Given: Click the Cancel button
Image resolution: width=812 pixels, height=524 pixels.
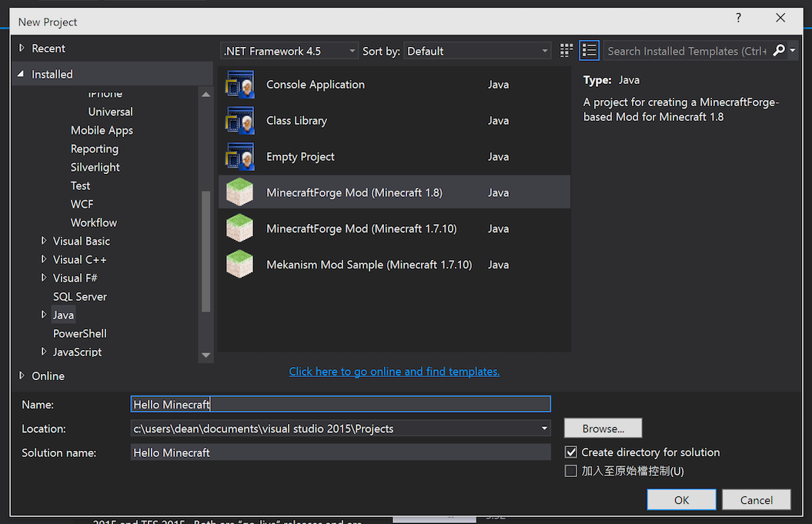Looking at the screenshot, I should (x=756, y=499).
